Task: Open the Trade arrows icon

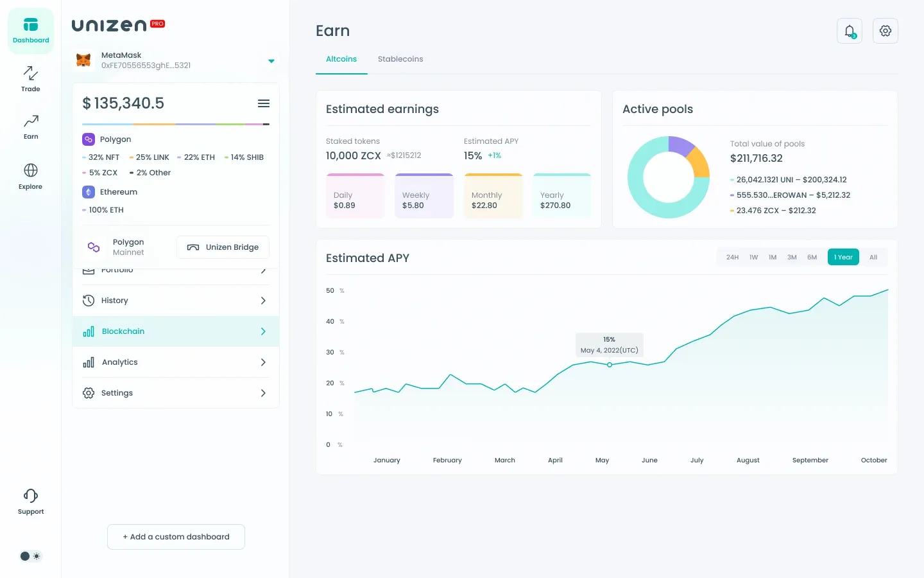Action: pyautogui.click(x=31, y=73)
